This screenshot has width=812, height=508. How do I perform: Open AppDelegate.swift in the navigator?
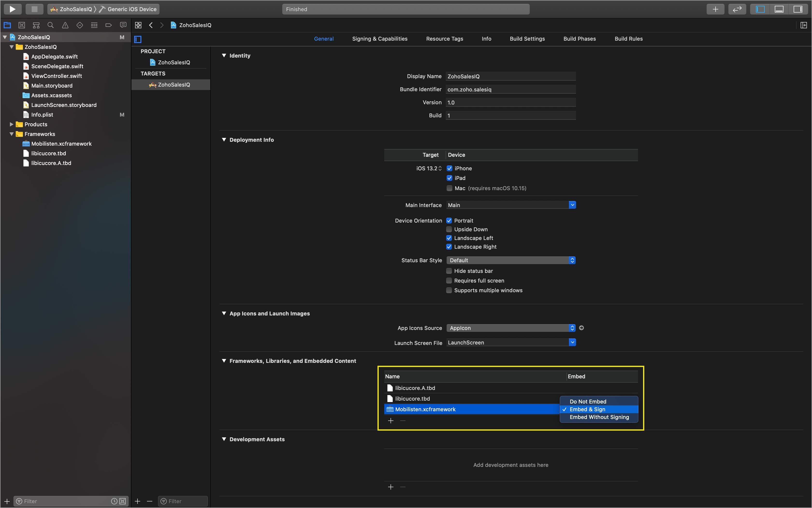coord(54,56)
